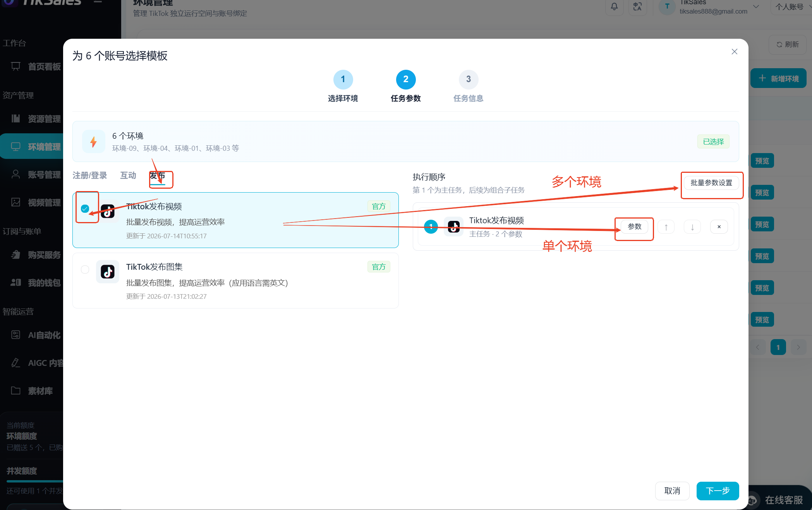The image size is (812, 510).
Task: Click the 我的钱包 wallet icon
Action: (15, 283)
